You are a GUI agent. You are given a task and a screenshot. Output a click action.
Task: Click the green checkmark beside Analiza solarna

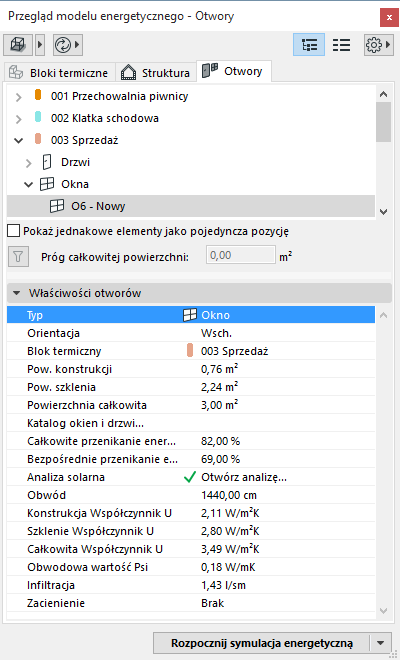click(x=190, y=477)
